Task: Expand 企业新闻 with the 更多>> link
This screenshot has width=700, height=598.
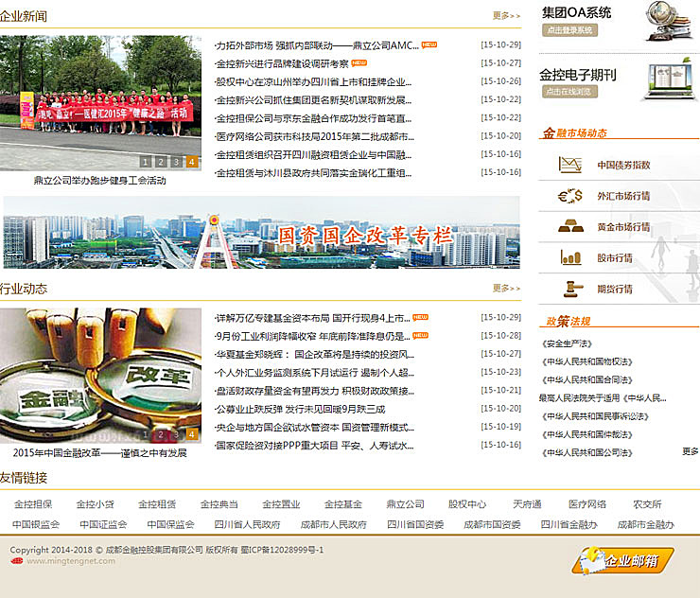Action: coord(506,16)
